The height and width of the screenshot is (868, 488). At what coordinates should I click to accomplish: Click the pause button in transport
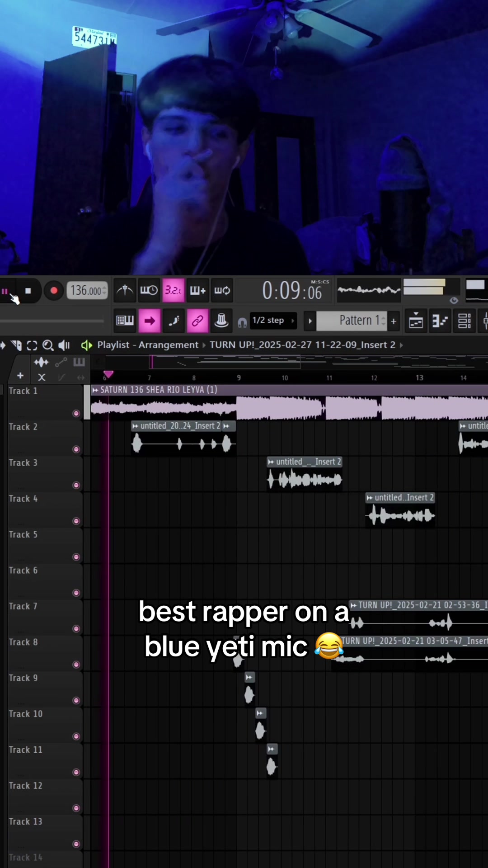pyautogui.click(x=5, y=292)
